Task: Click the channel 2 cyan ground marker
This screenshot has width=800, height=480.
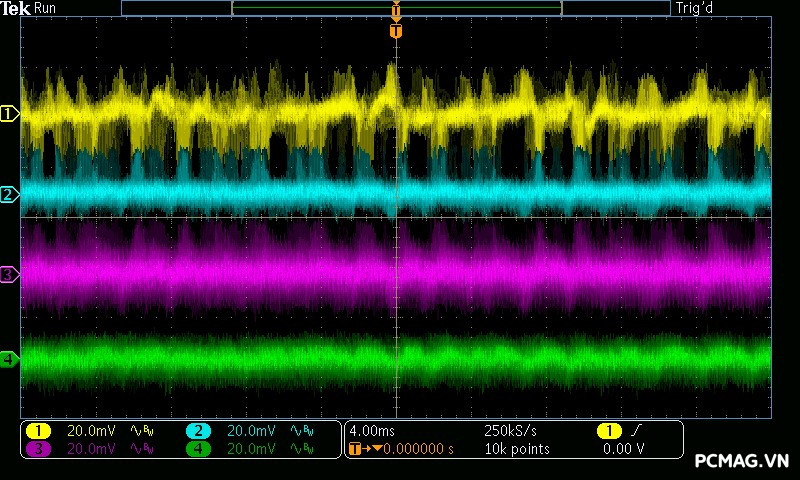Action: pos(9,194)
